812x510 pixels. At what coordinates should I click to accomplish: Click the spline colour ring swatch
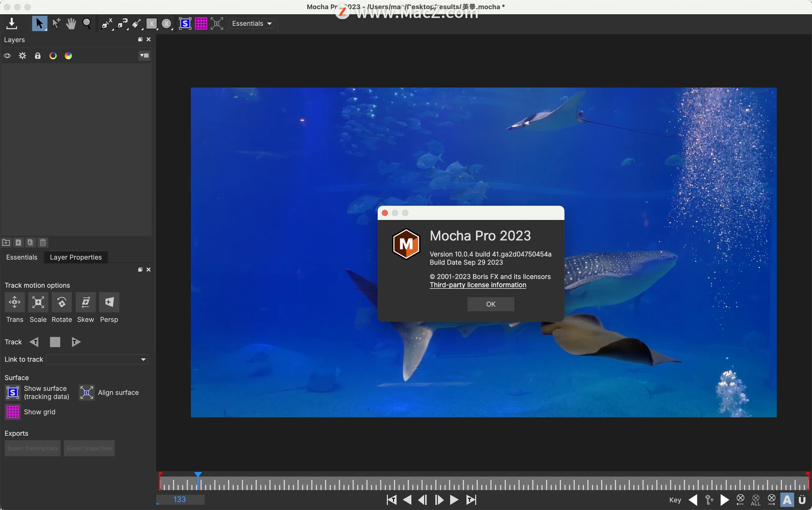tap(53, 56)
